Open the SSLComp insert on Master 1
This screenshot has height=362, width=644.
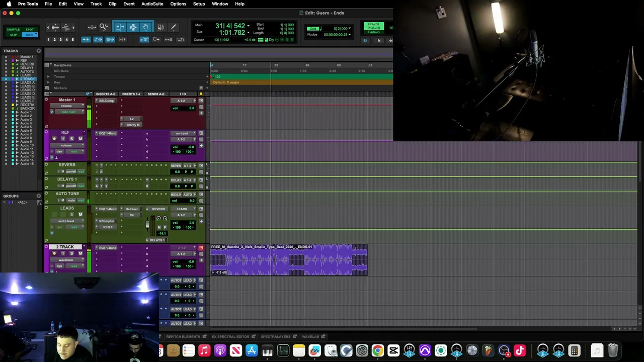click(x=106, y=101)
